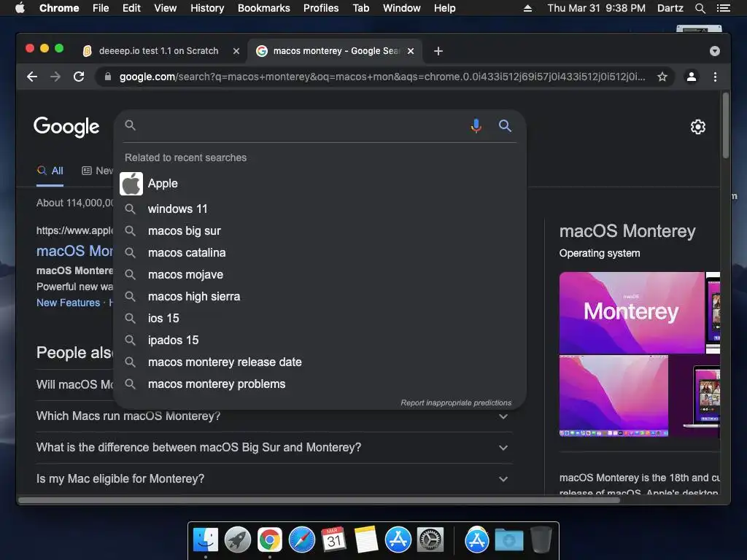This screenshot has width=747, height=560.
Task: Select the 'windows 11' suggestion
Action: pyautogui.click(x=320, y=209)
